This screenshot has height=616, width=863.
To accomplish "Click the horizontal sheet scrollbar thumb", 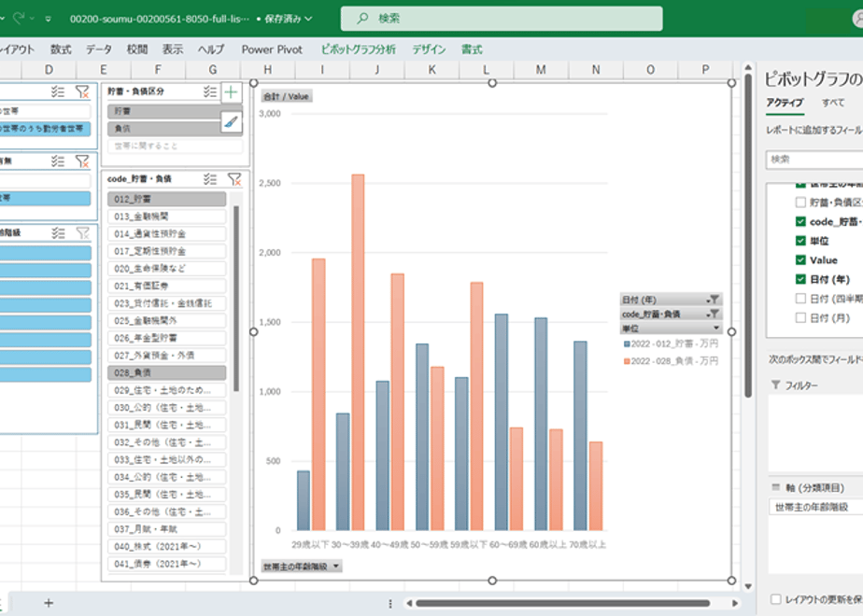I will (562, 603).
